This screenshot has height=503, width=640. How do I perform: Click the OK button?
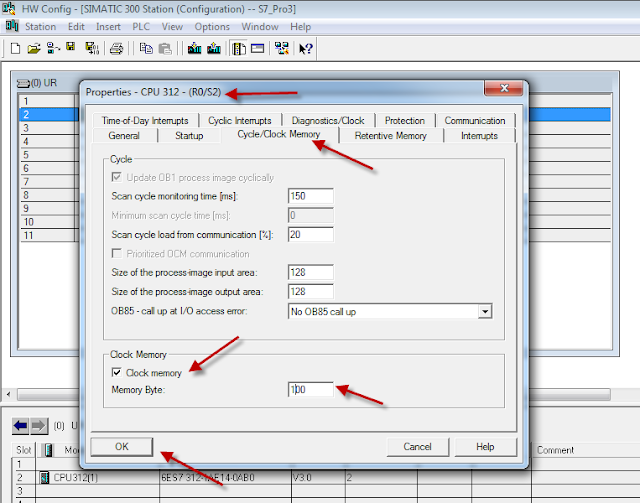[x=122, y=447]
